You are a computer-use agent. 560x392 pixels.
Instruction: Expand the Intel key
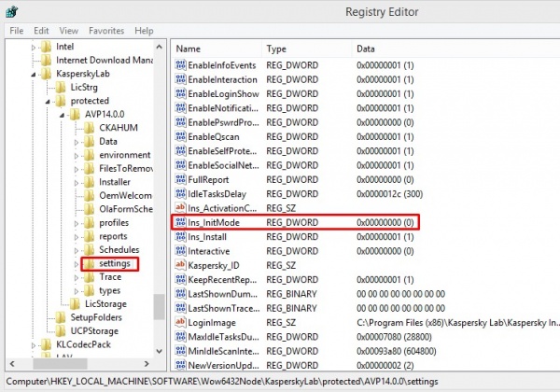(x=34, y=47)
